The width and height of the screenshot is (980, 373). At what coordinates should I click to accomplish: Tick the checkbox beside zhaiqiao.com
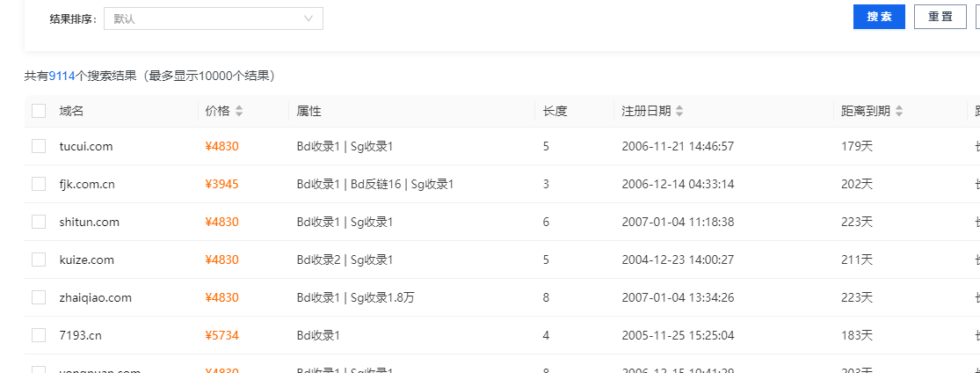click(39, 297)
